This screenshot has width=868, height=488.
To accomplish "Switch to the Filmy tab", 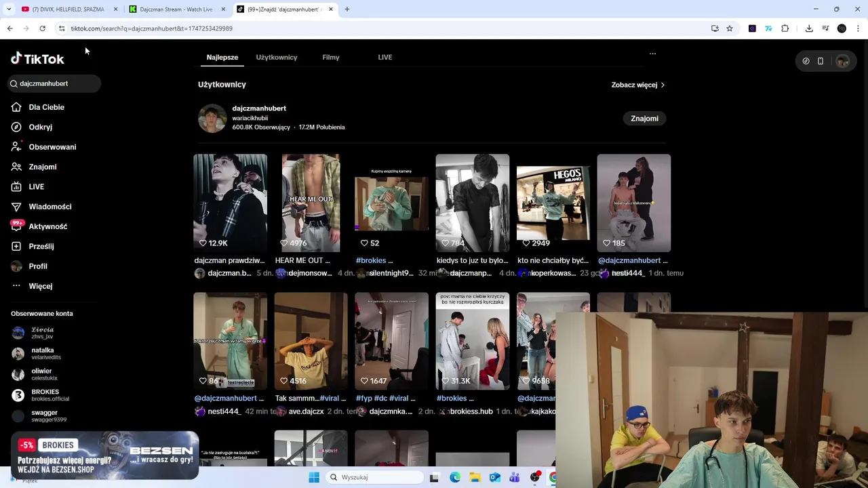I will (331, 58).
